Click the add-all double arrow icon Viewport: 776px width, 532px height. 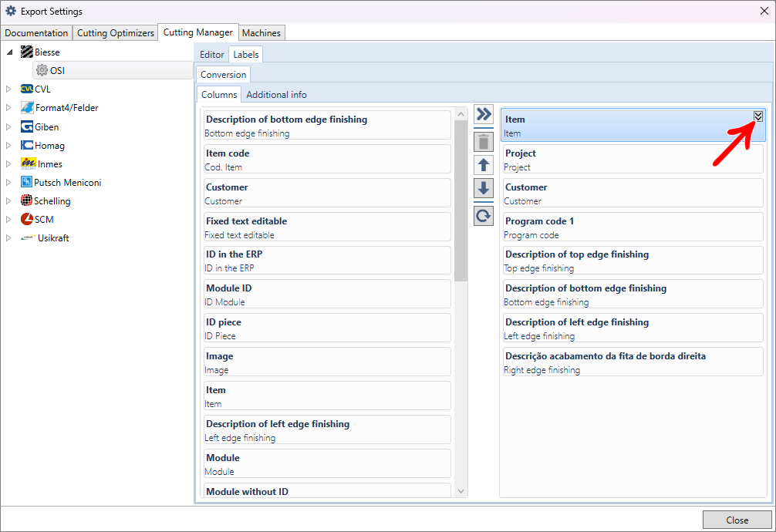(484, 114)
